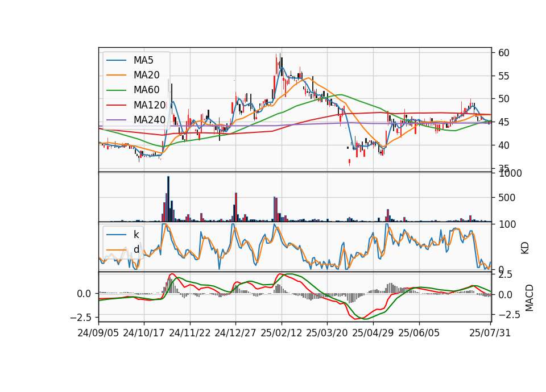546x392 pixels.
Task: Click the MA5 legend label
Action: 143,60
